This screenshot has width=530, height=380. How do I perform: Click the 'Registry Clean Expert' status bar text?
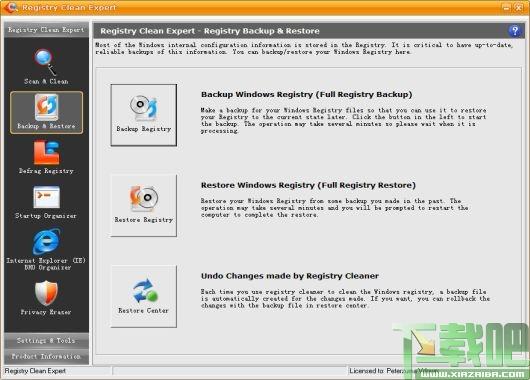pyautogui.click(x=35, y=371)
